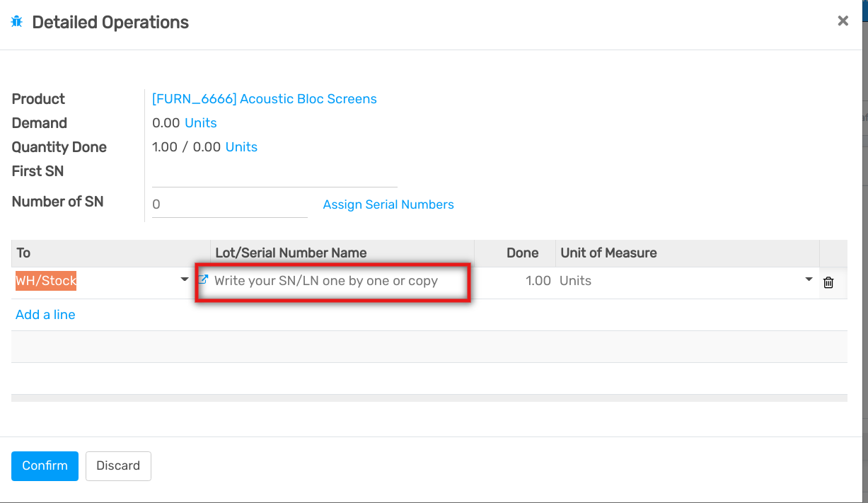Image resolution: width=868 pixels, height=503 pixels.
Task: Open the external link icon beside WH/Stock
Action: coord(203,279)
